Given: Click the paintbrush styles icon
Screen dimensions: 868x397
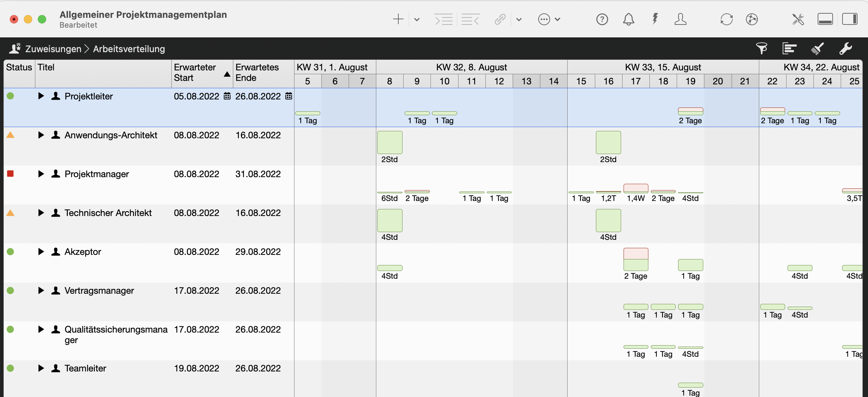Looking at the screenshot, I should tap(817, 49).
